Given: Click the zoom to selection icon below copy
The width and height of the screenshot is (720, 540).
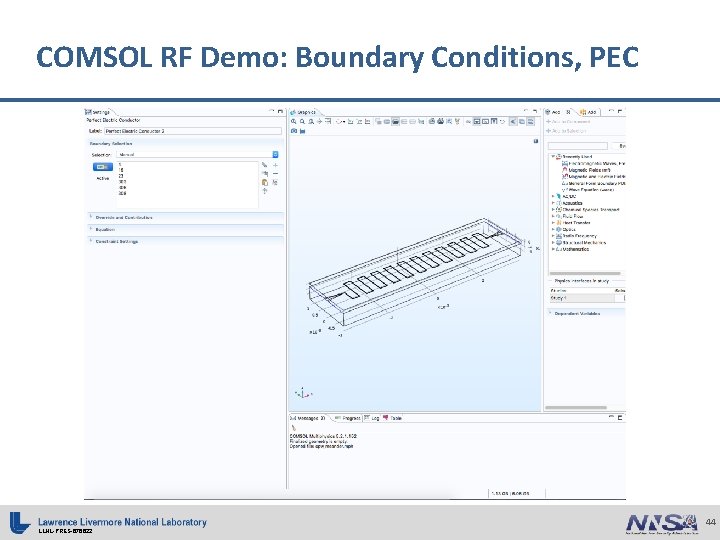Looking at the screenshot, I should pyautogui.click(x=265, y=191).
